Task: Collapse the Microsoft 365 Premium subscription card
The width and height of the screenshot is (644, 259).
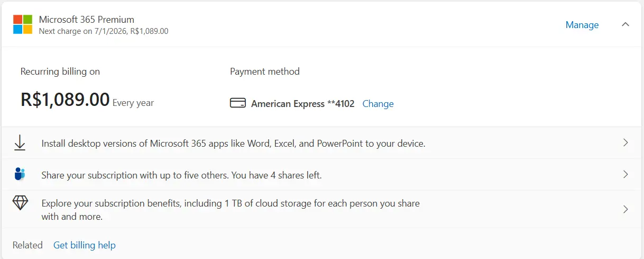Action: [x=625, y=24]
